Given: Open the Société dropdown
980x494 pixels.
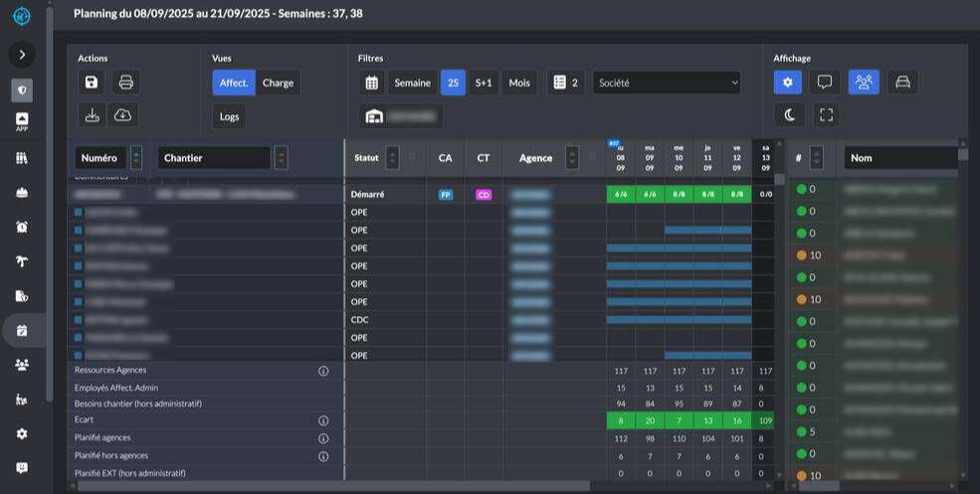Looking at the screenshot, I should [x=667, y=82].
